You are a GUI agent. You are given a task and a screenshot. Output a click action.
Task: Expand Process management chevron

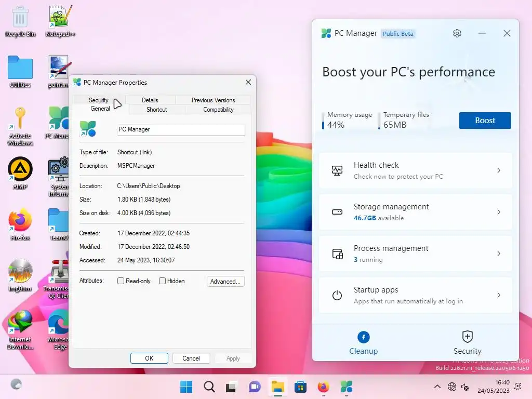pyautogui.click(x=499, y=254)
